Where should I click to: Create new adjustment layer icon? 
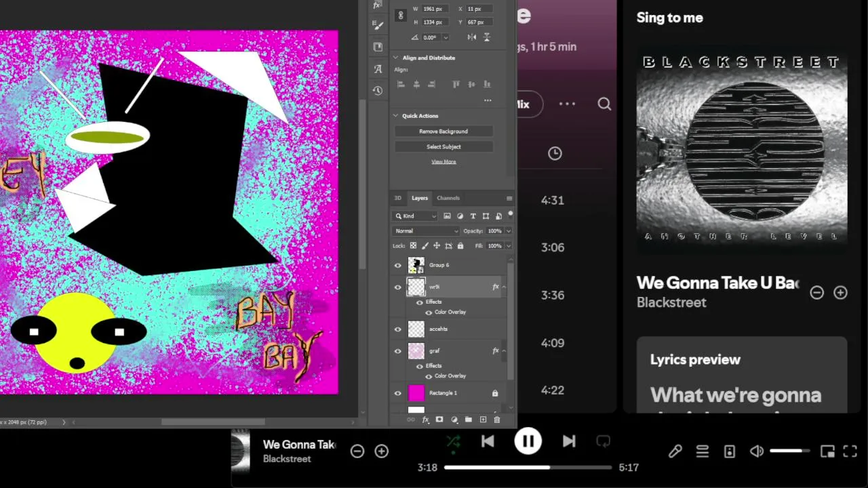click(x=454, y=420)
